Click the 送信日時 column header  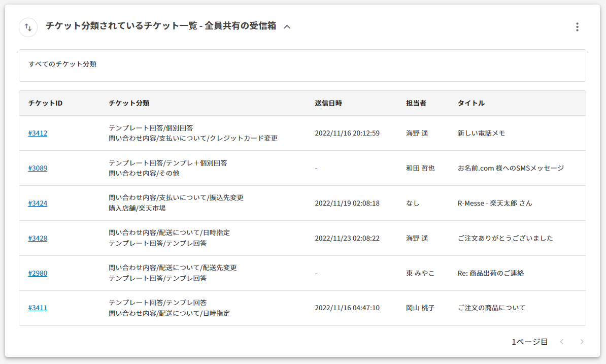pos(328,103)
